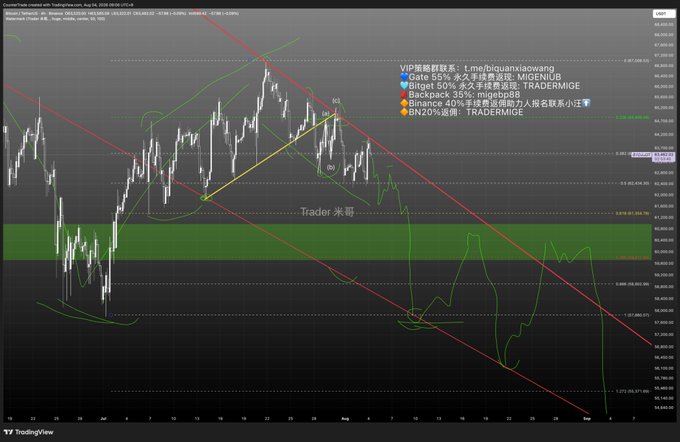The image size is (680, 442).
Task: Select the Gate 55% MIGENIUB text line
Action: 481,77
